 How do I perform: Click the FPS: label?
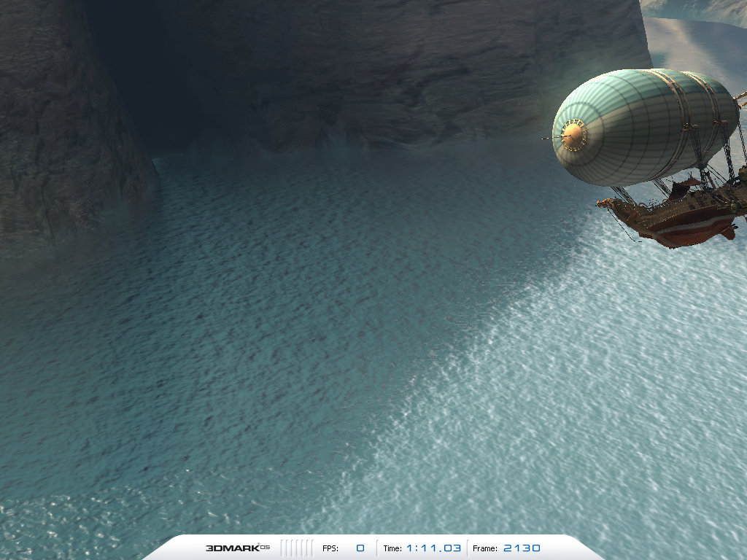(x=330, y=548)
